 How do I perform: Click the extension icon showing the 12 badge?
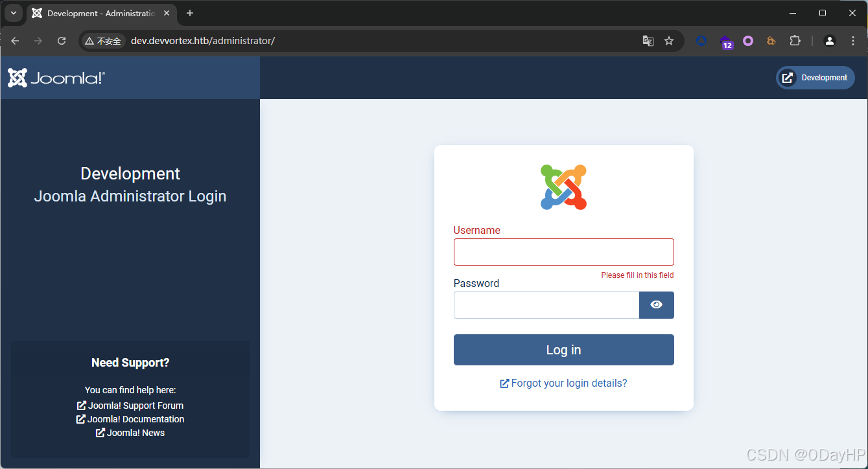click(x=726, y=40)
